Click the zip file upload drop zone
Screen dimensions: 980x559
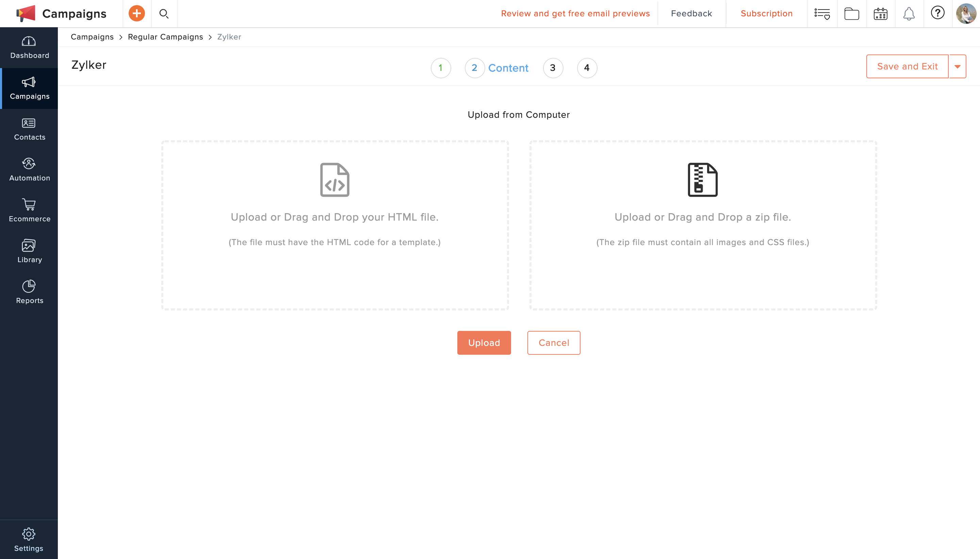pyautogui.click(x=702, y=226)
